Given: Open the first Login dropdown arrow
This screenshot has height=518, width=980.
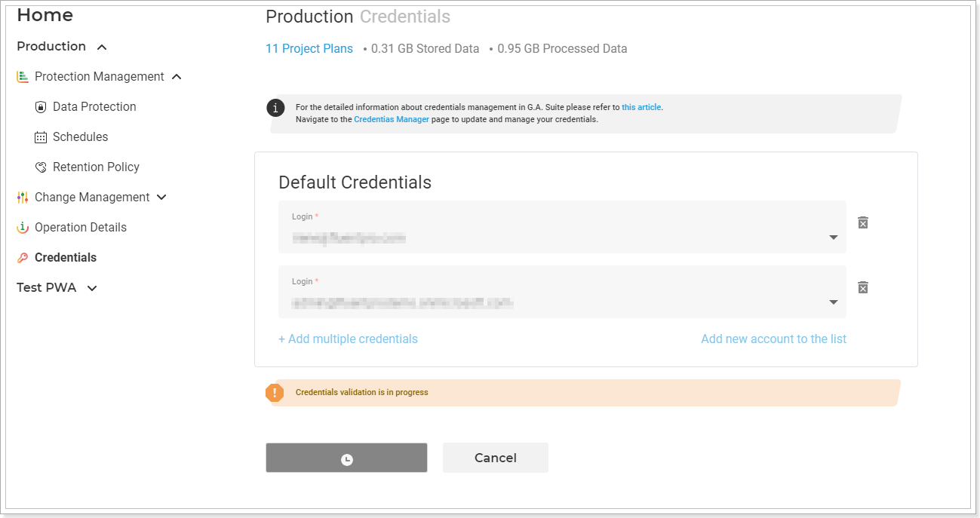Looking at the screenshot, I should click(x=834, y=238).
